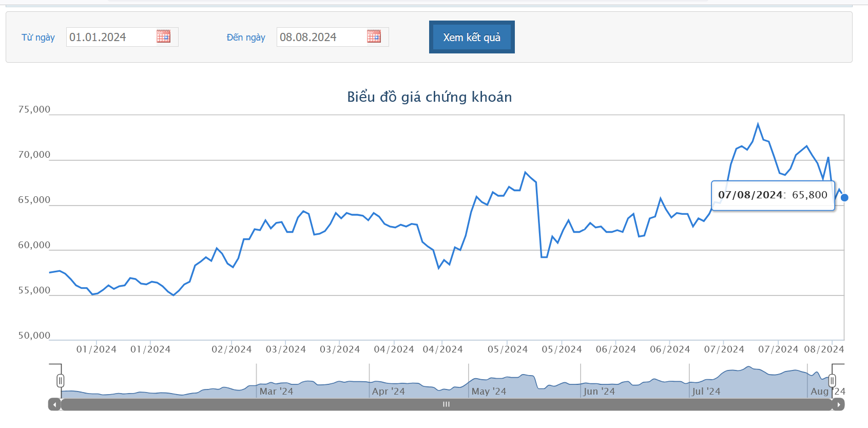Image resolution: width=868 pixels, height=428 pixels.
Task: Click Jul '24 in the navigator
Action: [706, 392]
